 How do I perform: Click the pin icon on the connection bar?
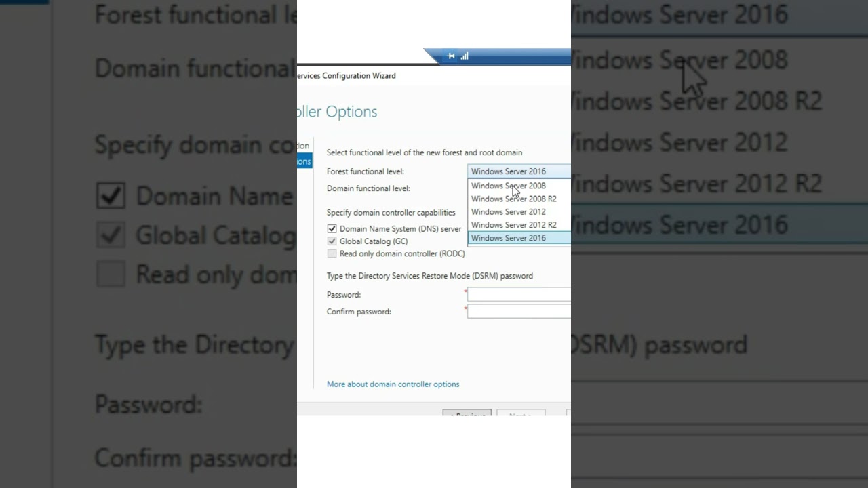point(451,56)
